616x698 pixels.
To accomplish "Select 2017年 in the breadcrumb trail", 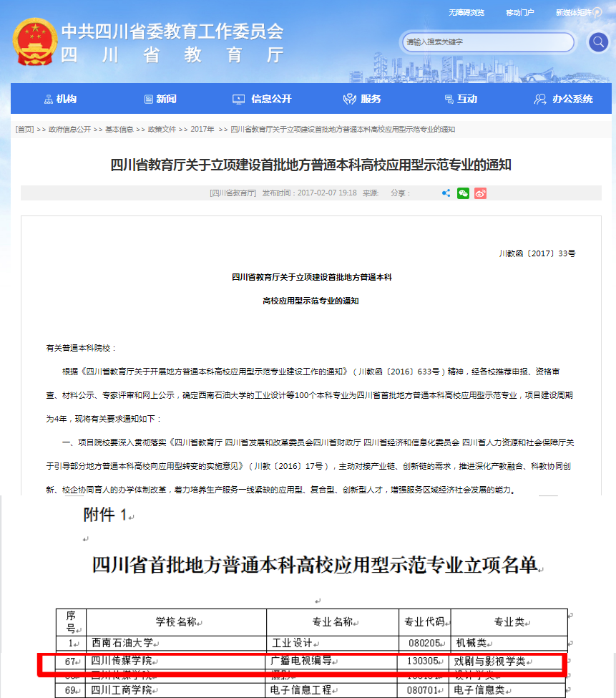I will (202, 130).
